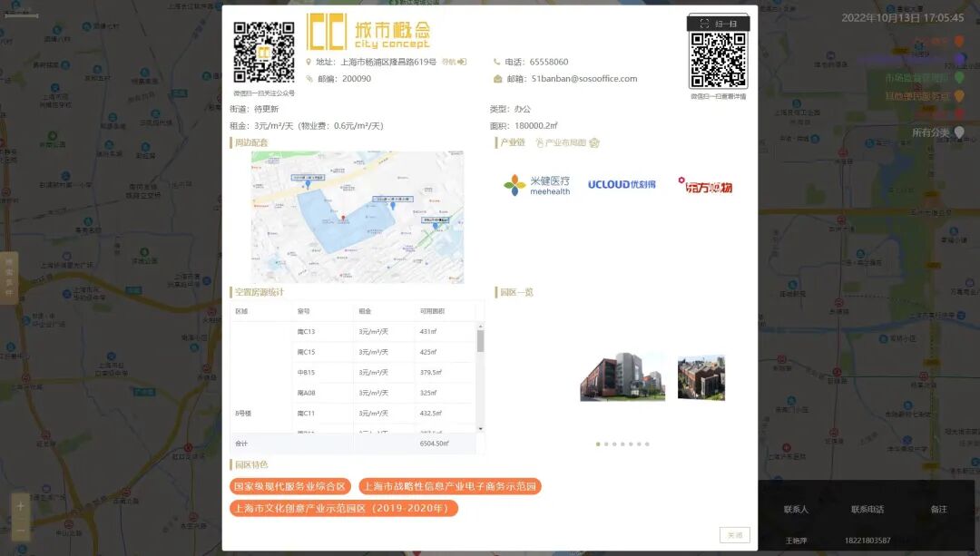Viewport: 980px width, 556px height.
Task: Click the envelope icon beside the email address
Action: [497, 78]
